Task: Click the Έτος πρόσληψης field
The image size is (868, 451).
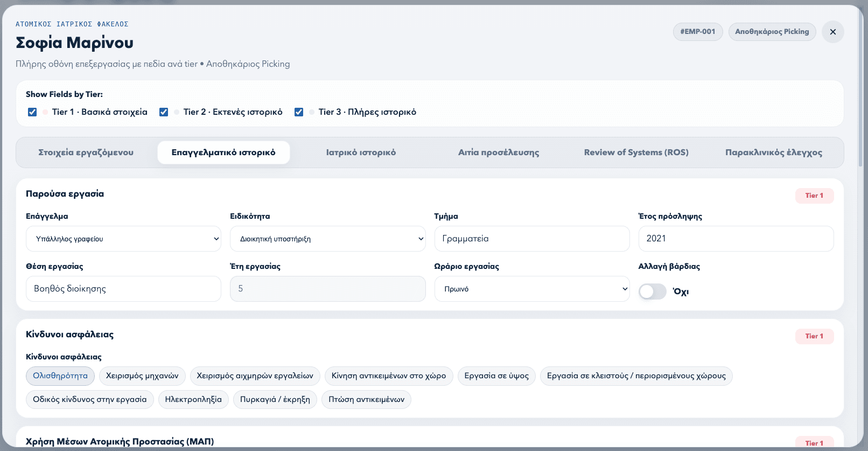Action: tap(736, 239)
